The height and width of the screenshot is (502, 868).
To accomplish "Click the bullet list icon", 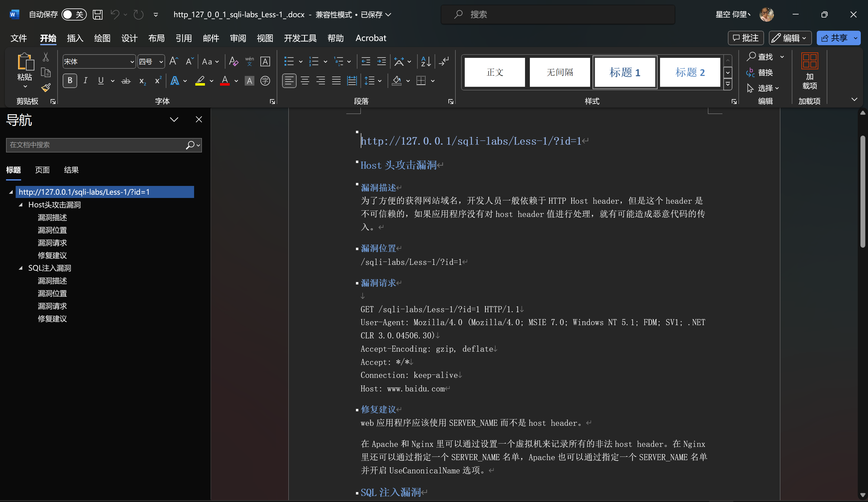I will click(289, 62).
